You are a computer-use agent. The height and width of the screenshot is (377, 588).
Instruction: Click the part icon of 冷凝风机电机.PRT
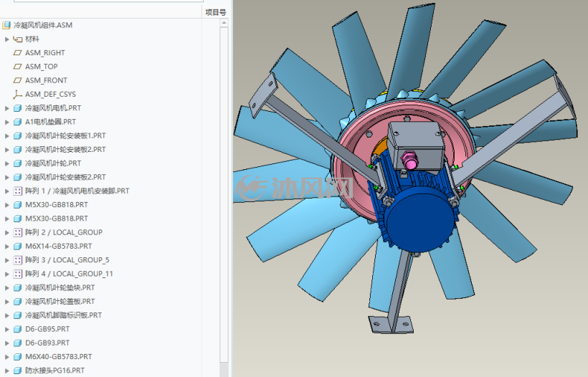tap(18, 108)
